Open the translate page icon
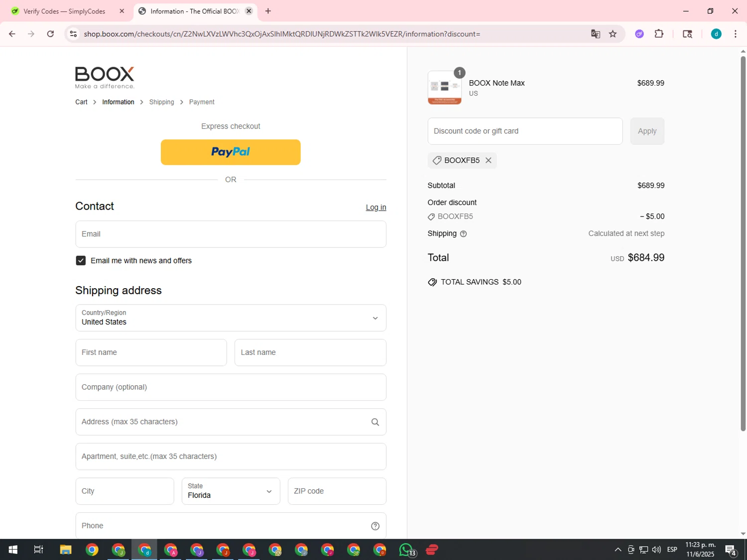Screen dimensions: 747x560 (596, 34)
